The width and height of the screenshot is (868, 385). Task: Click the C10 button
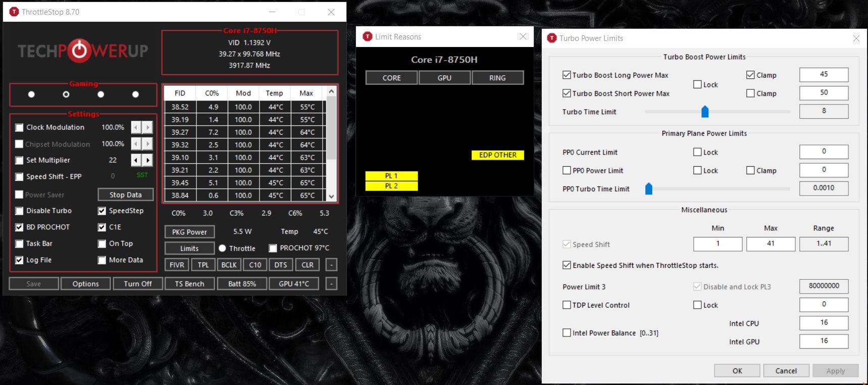(255, 265)
